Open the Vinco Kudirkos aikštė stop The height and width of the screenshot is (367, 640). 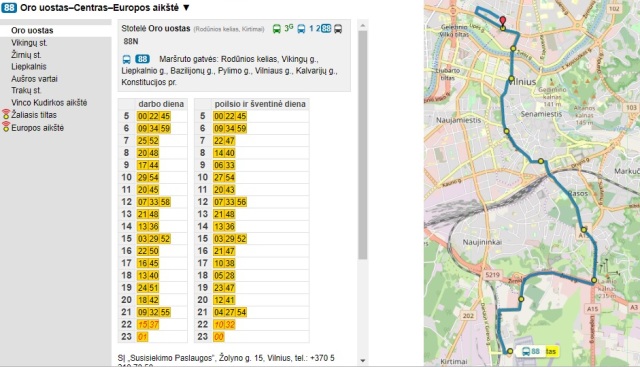point(49,102)
